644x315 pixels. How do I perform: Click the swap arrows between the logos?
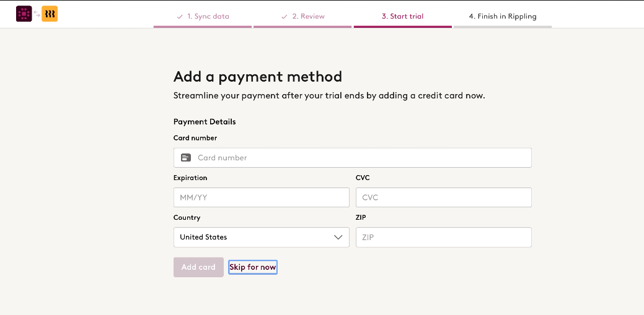pyautogui.click(x=37, y=14)
